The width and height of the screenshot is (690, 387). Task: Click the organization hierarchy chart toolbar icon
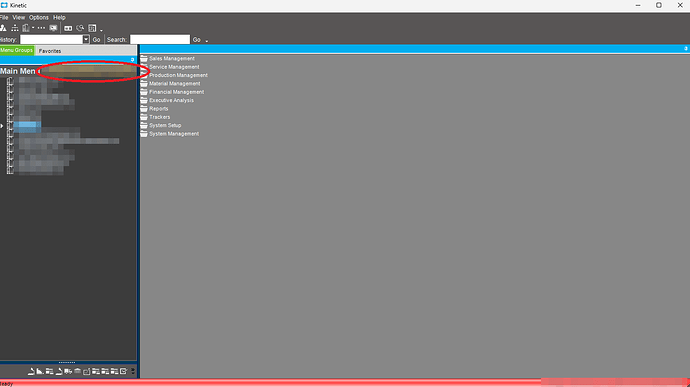15,28
